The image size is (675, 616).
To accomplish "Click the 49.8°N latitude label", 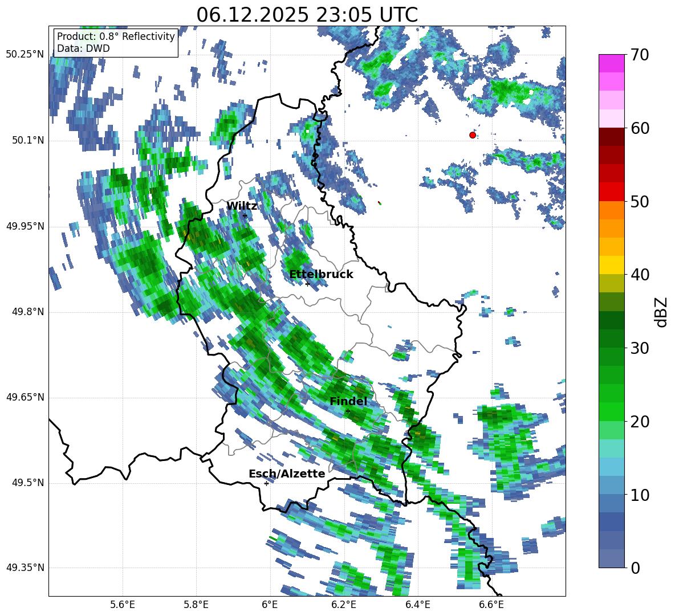I will [28, 312].
